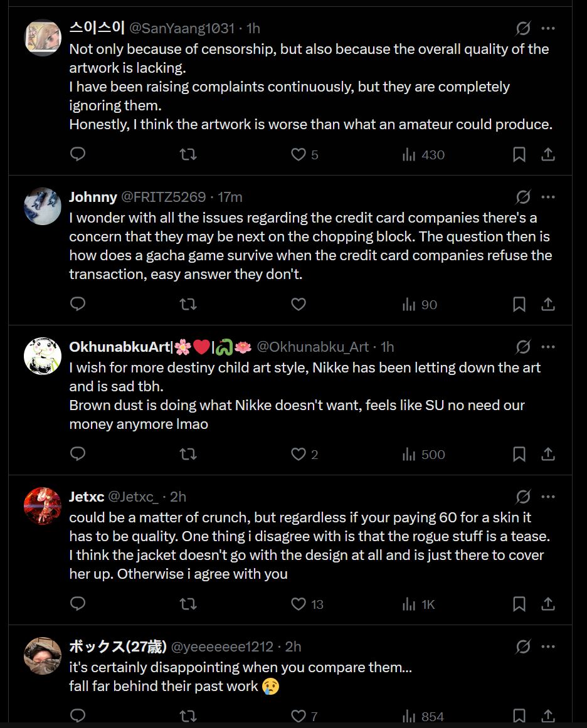Open more options on SanYaang1031's tweet
The height and width of the screenshot is (728, 587).
548,28
